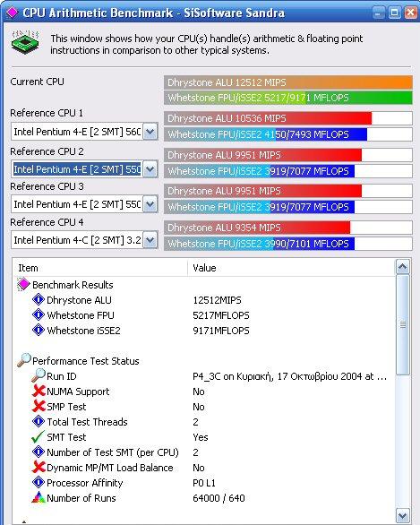Click the Dhrystone ALU info icon
Viewport: 420px width, 525px height.
(39, 299)
